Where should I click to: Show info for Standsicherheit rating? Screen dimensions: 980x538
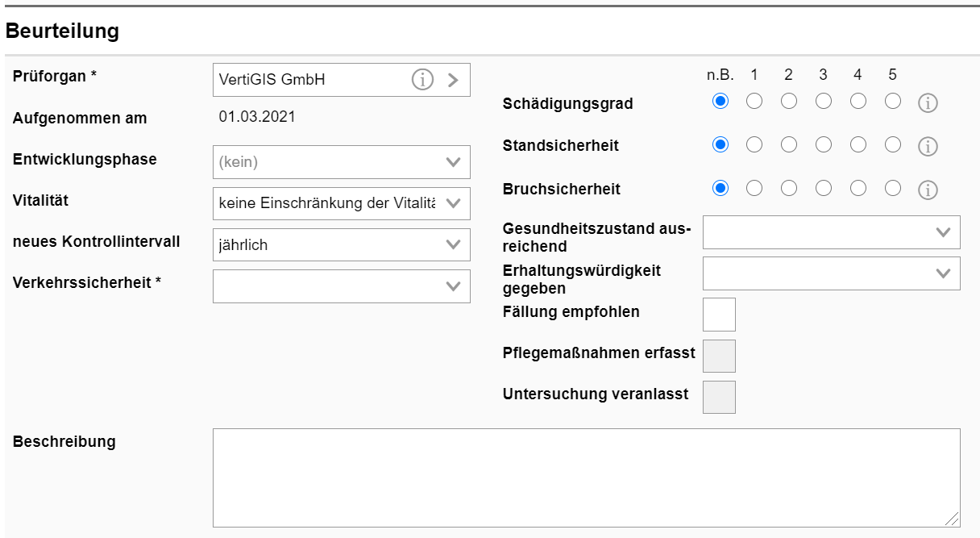tap(928, 147)
